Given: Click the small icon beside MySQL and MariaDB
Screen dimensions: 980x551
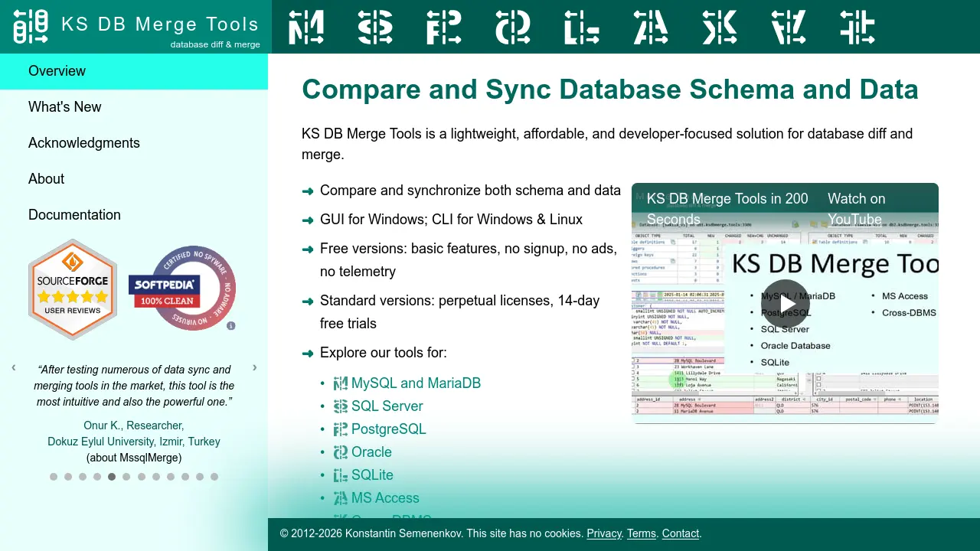Looking at the screenshot, I should click(341, 383).
